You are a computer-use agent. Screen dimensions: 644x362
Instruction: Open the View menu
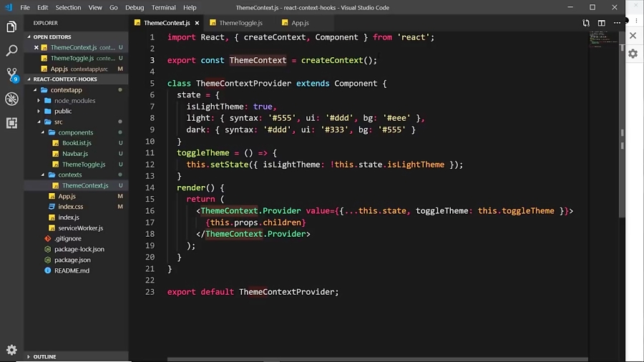click(95, 7)
